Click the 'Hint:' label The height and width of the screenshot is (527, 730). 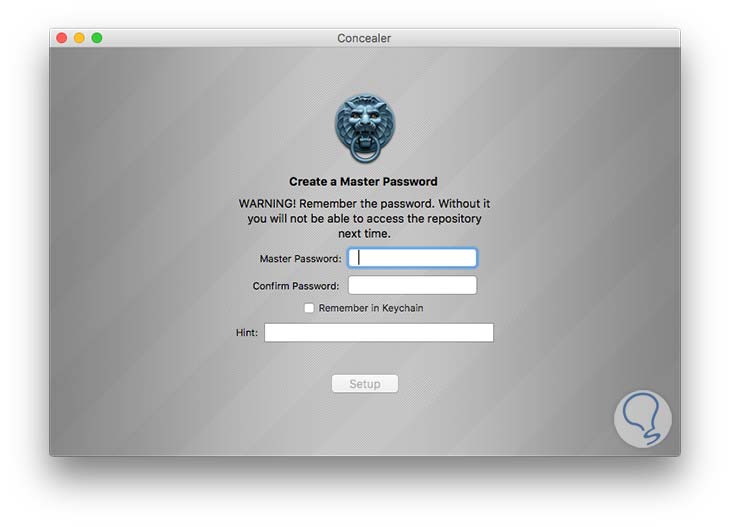247,332
